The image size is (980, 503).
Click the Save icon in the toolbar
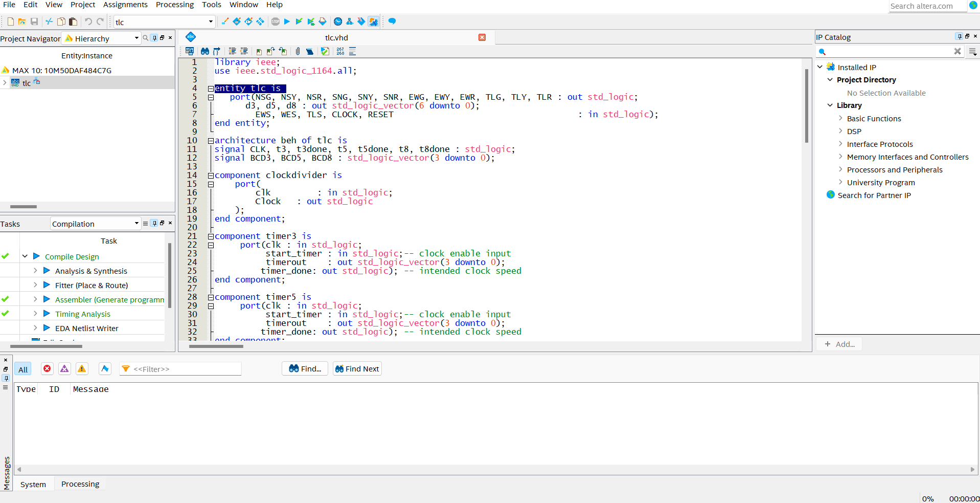tap(34, 21)
